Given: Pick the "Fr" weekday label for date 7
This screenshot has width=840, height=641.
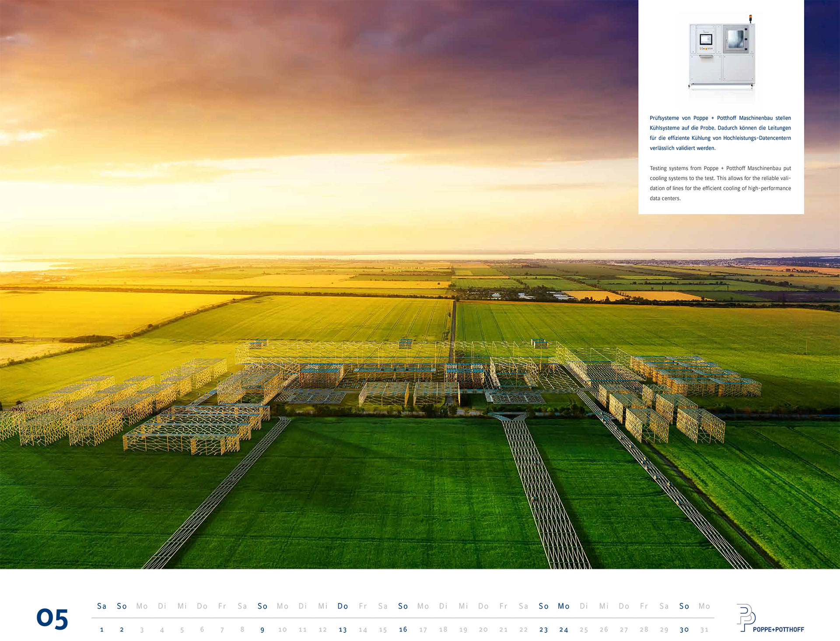Looking at the screenshot, I should click(222, 606).
